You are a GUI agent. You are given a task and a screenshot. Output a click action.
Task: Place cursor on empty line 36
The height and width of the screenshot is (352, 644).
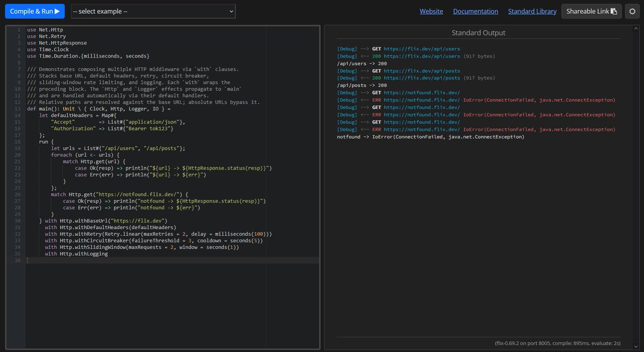coord(172,261)
